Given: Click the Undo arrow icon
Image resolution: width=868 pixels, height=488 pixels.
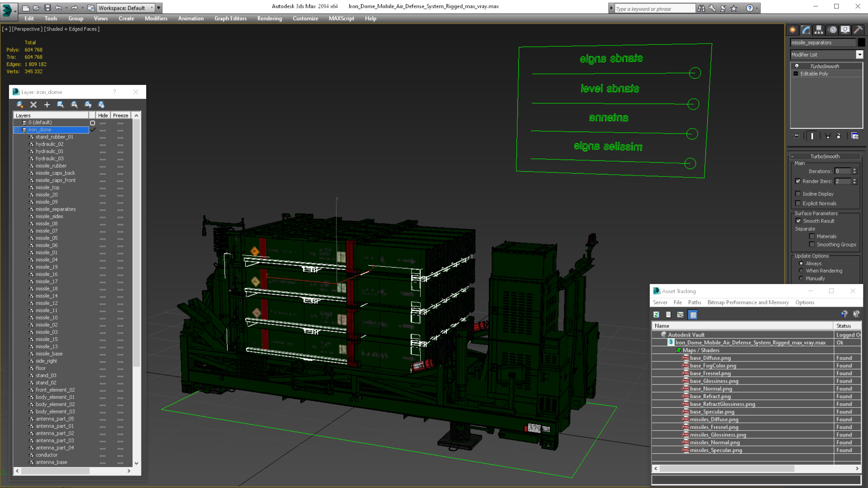Looking at the screenshot, I should [x=58, y=8].
